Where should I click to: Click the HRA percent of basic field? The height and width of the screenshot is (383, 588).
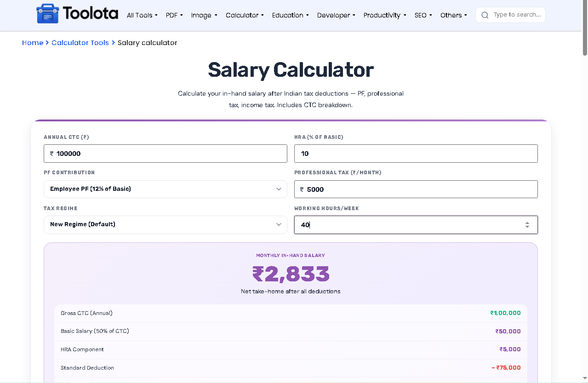coord(416,154)
